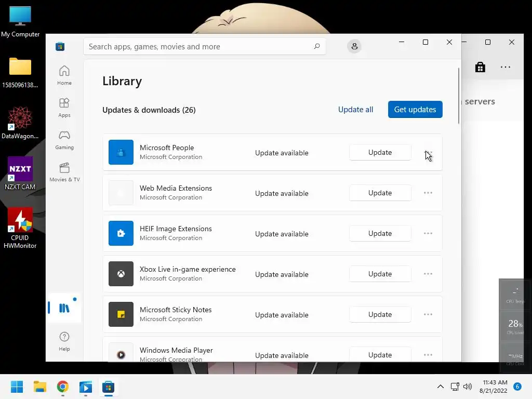Image resolution: width=532 pixels, height=399 pixels.
Task: Open the Help section
Action: click(x=64, y=341)
